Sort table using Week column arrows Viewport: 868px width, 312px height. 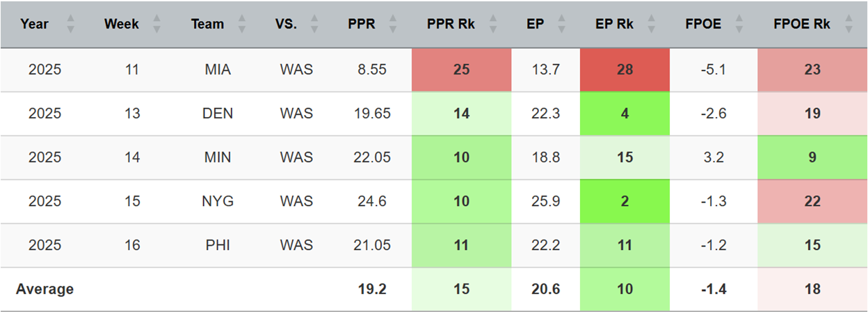(156, 24)
